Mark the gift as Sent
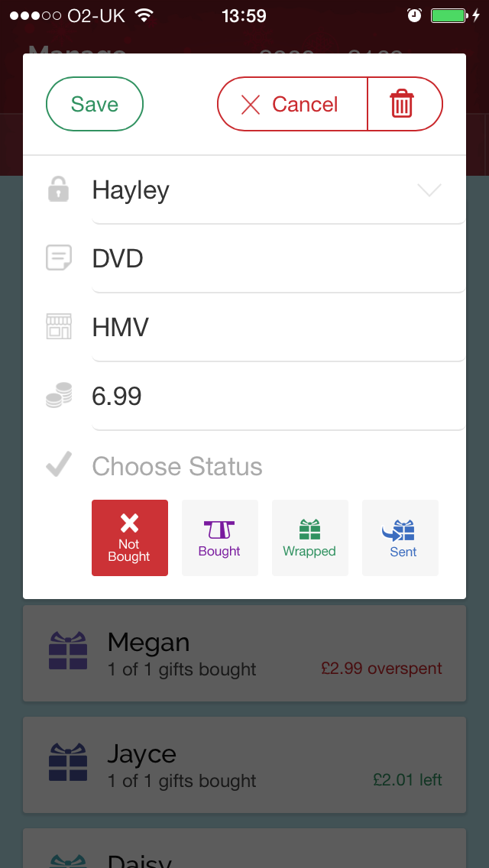 tap(400, 537)
